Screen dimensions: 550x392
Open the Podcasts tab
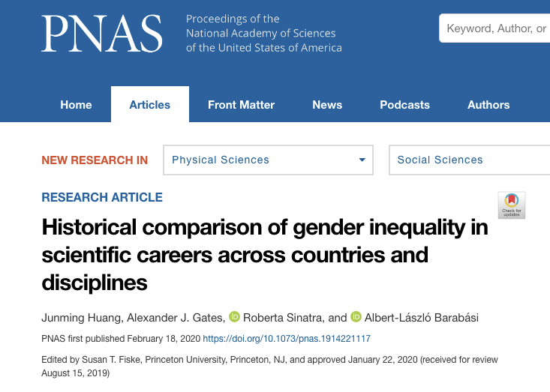(404, 105)
